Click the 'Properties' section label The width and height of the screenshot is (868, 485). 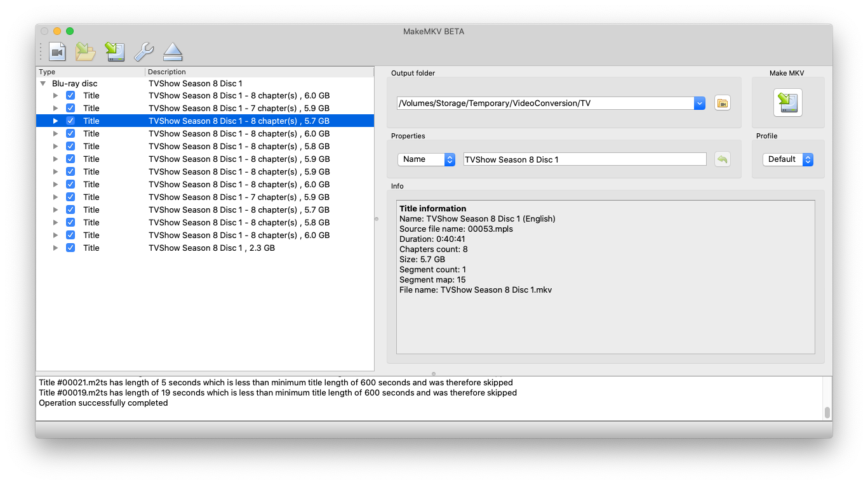[408, 136]
